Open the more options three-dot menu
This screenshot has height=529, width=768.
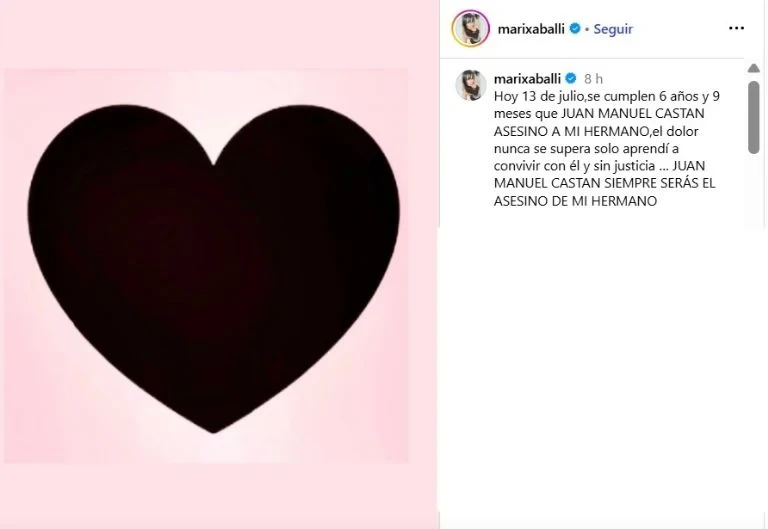pos(736,28)
